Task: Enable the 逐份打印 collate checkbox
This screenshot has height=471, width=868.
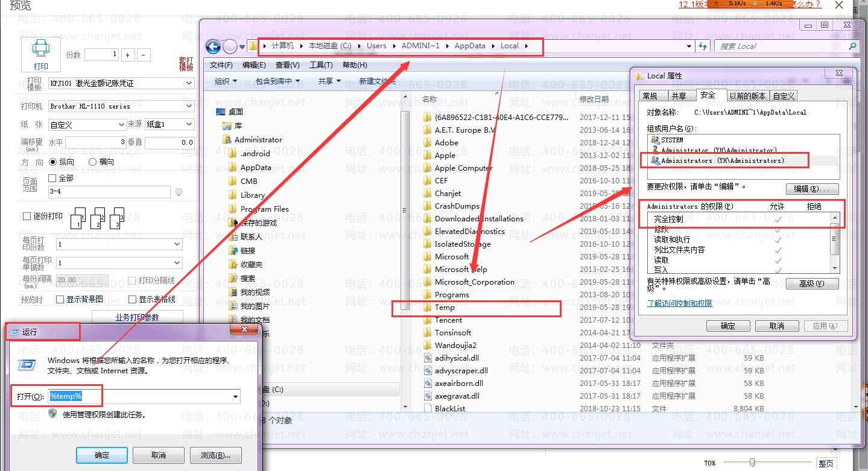Action: point(27,216)
